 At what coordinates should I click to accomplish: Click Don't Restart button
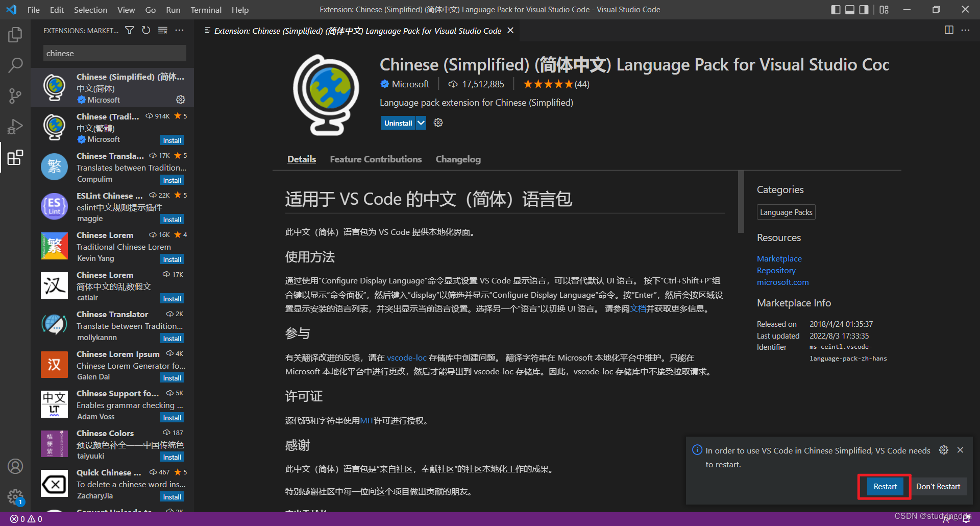tap(938, 487)
